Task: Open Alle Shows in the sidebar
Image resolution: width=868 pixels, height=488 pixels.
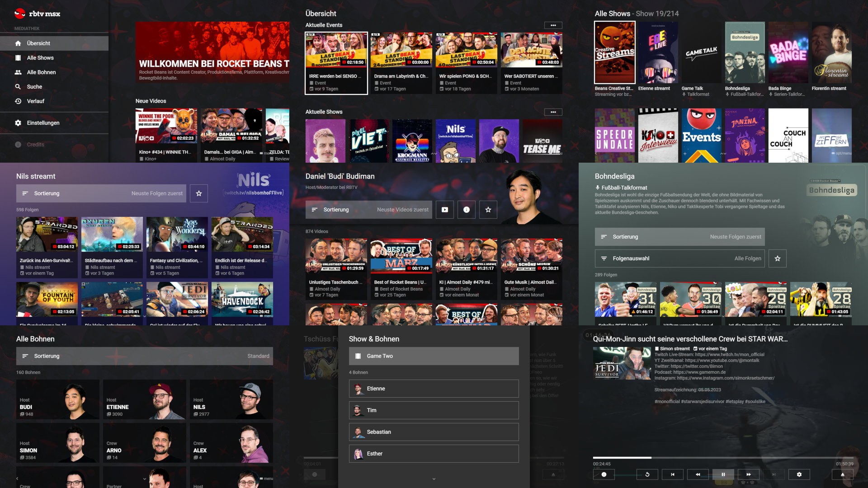Action: pyautogui.click(x=54, y=58)
